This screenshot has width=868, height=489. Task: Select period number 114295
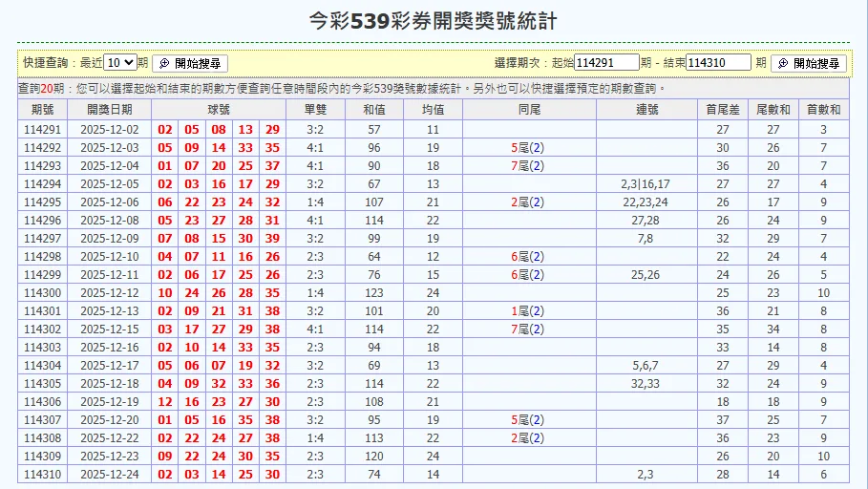pyautogui.click(x=43, y=202)
